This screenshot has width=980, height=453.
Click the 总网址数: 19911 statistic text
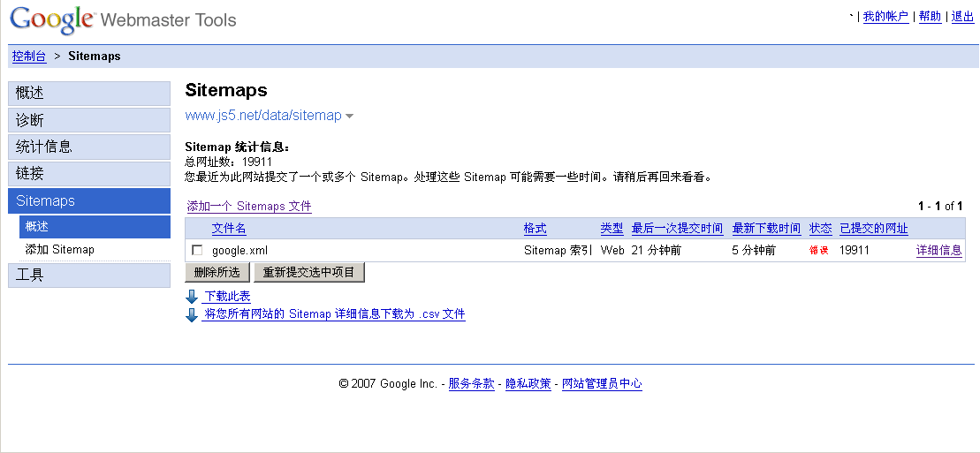pyautogui.click(x=228, y=162)
